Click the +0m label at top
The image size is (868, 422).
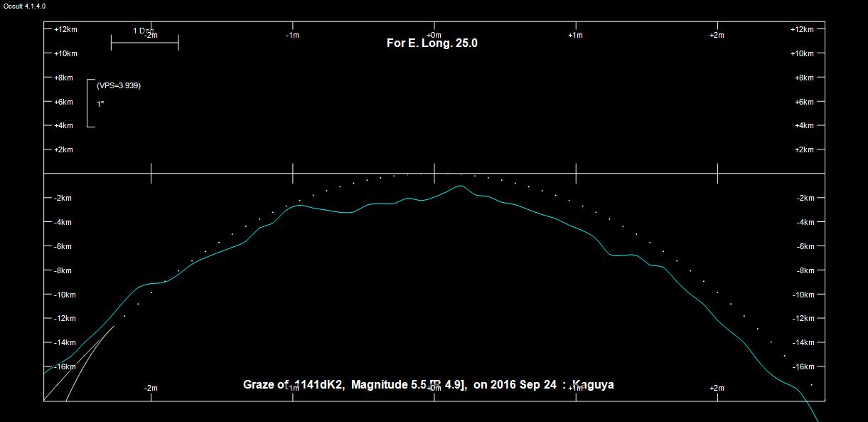[434, 35]
